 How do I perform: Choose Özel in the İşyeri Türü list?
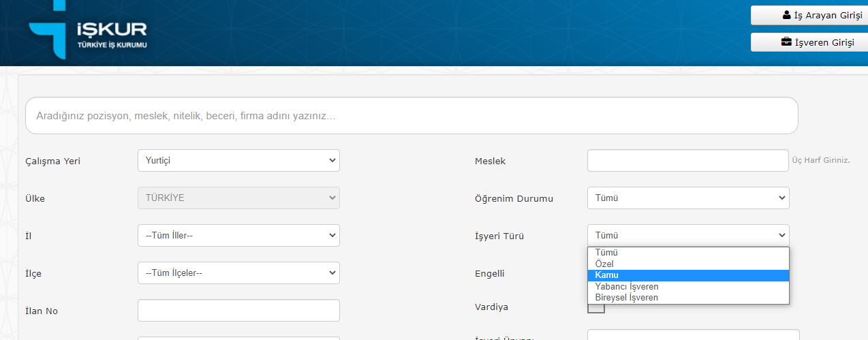pos(688,264)
